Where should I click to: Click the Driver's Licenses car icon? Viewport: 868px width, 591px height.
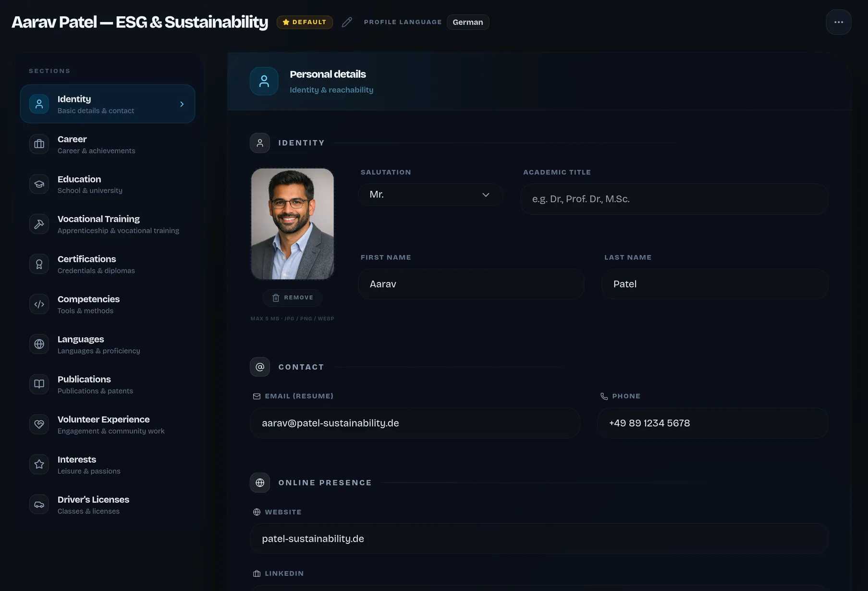(x=39, y=505)
